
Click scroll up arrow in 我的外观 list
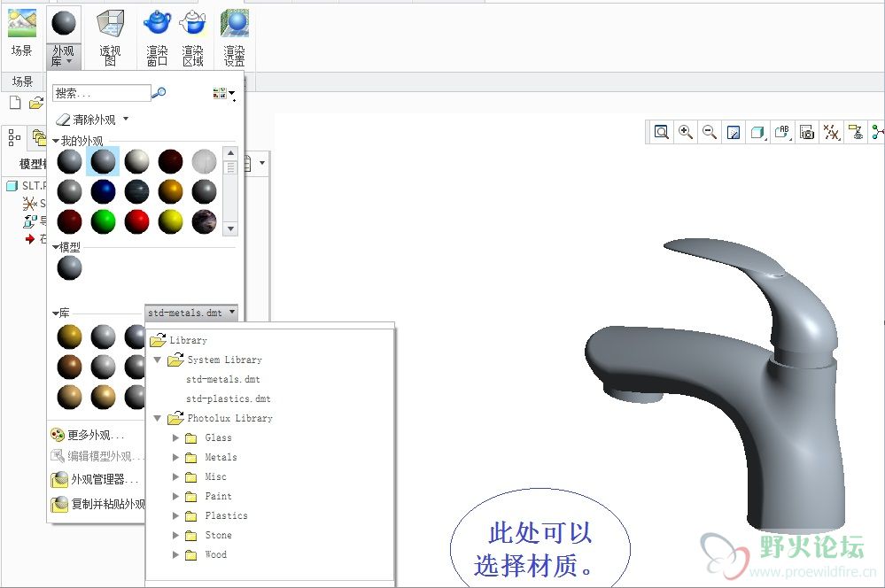pos(230,153)
